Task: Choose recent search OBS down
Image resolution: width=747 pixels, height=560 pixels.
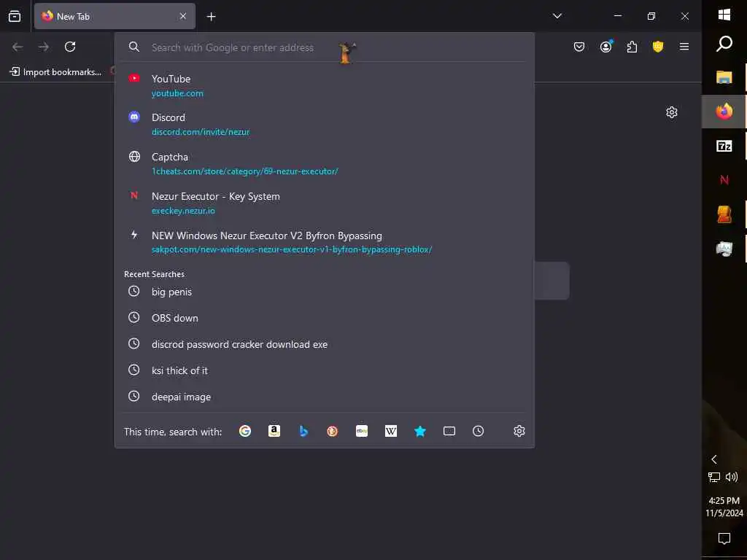Action: [324, 318]
